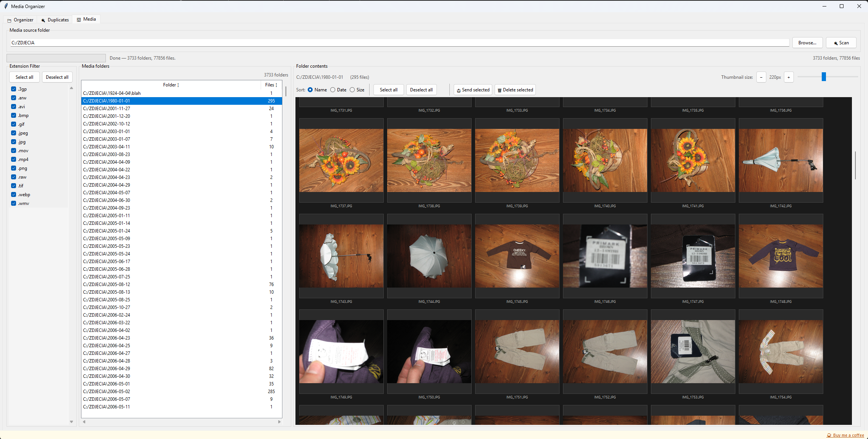Open the IMG_1745.JPG thumbnail
Viewport: 868px width, 439px height.
pyautogui.click(x=517, y=256)
